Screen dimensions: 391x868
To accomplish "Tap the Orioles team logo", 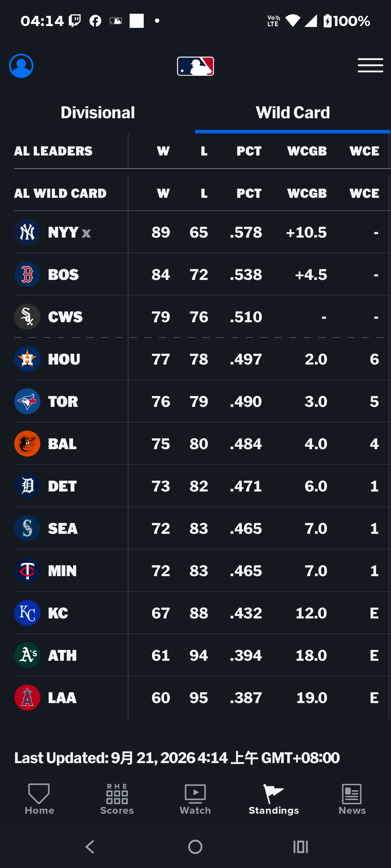I will pyautogui.click(x=27, y=444).
